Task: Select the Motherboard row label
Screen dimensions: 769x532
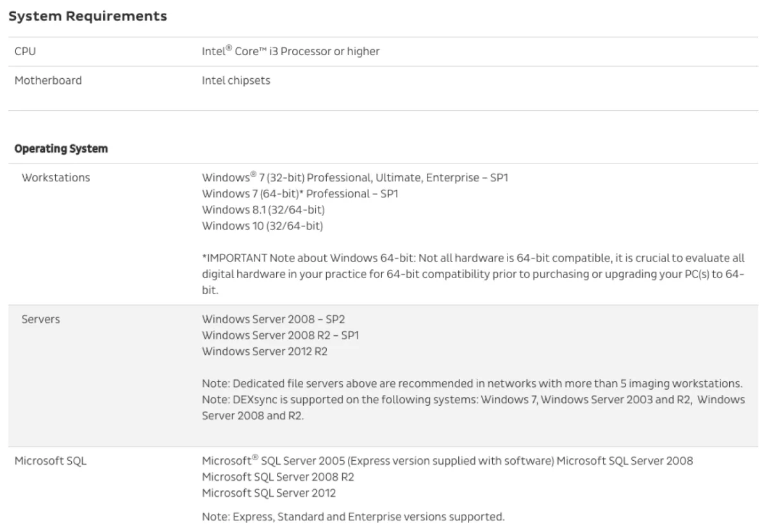Action: [x=48, y=81]
